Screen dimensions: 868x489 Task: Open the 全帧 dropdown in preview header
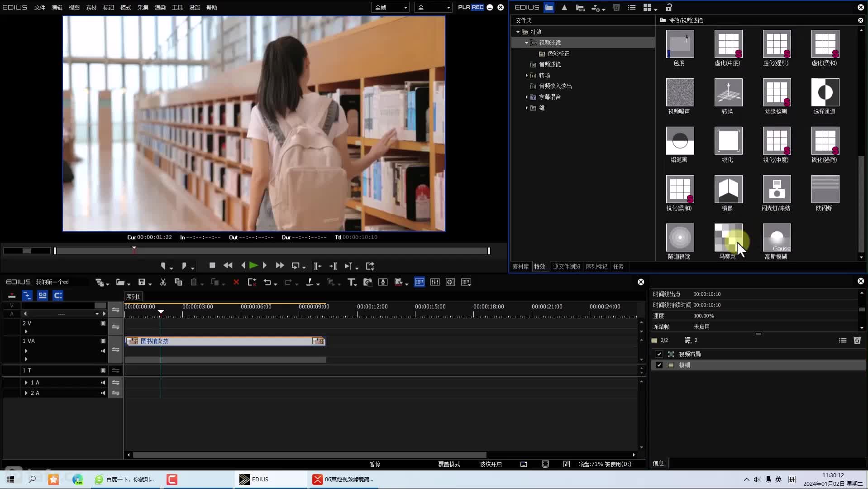coord(391,7)
